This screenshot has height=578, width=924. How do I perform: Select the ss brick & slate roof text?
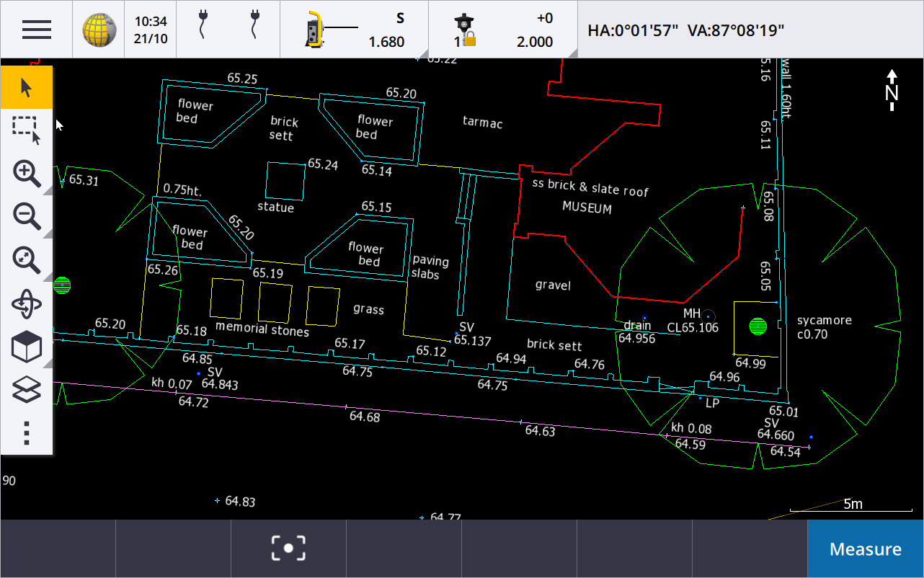(x=590, y=187)
